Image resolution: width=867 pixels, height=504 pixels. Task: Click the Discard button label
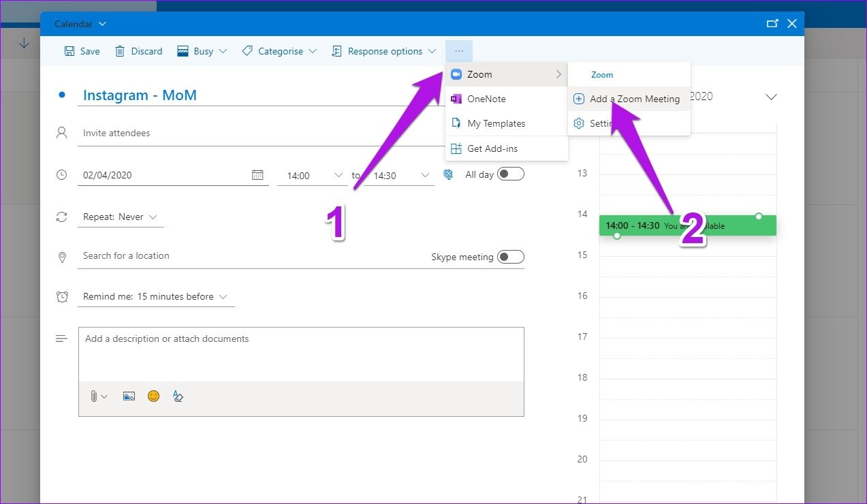(x=147, y=51)
